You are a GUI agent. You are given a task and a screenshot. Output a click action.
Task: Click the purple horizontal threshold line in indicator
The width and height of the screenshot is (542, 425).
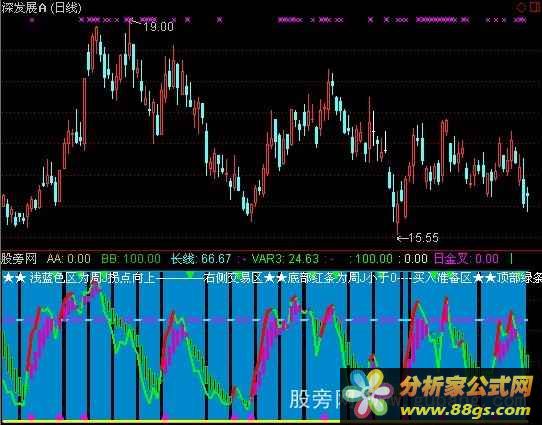264,320
